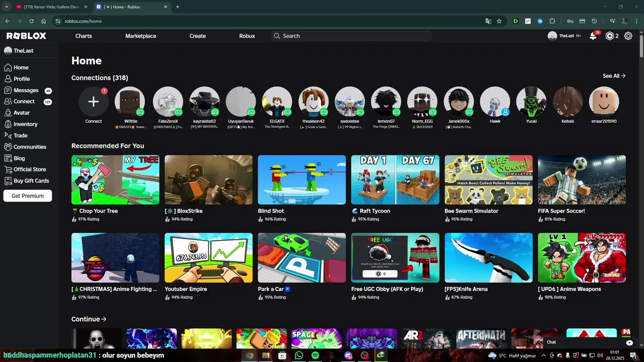
Task: Open TheLast profile in the header
Action: pos(564,36)
